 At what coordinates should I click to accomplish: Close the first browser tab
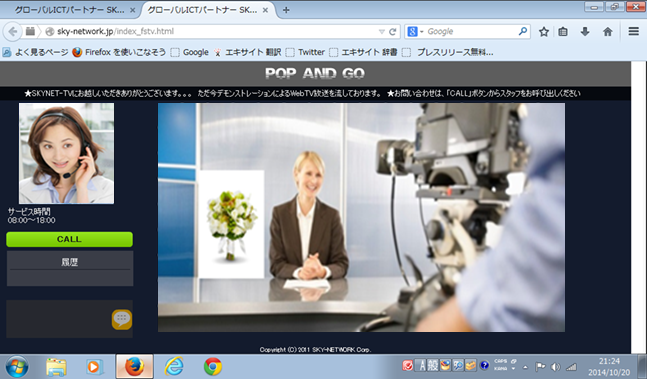pyautogui.click(x=132, y=10)
